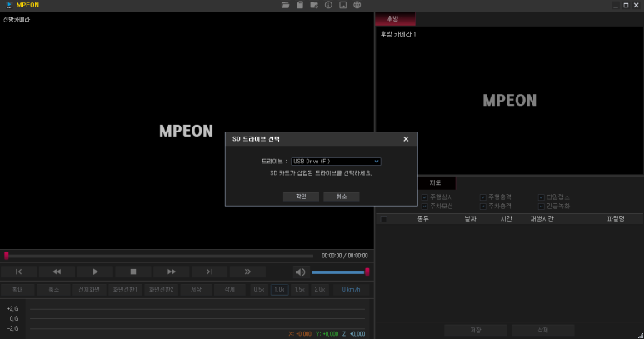The image size is (644, 339).
Task: Click 삭제 button below the file list
Action: tap(543, 330)
